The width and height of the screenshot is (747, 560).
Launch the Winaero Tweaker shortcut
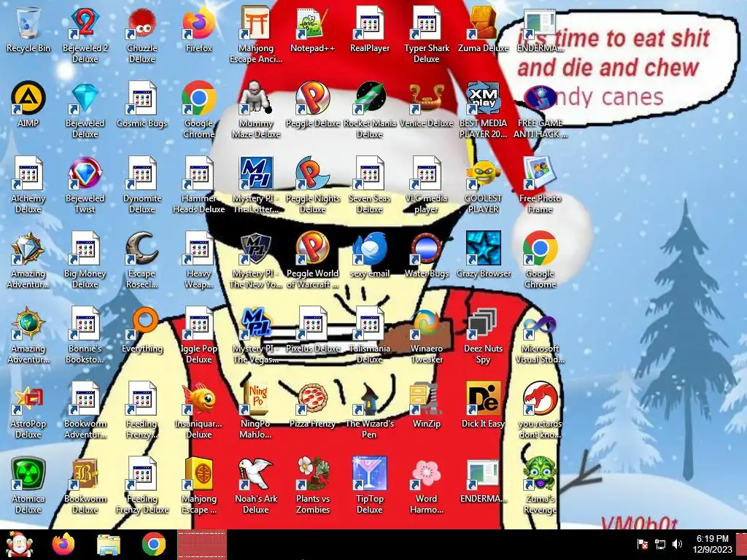click(x=426, y=334)
